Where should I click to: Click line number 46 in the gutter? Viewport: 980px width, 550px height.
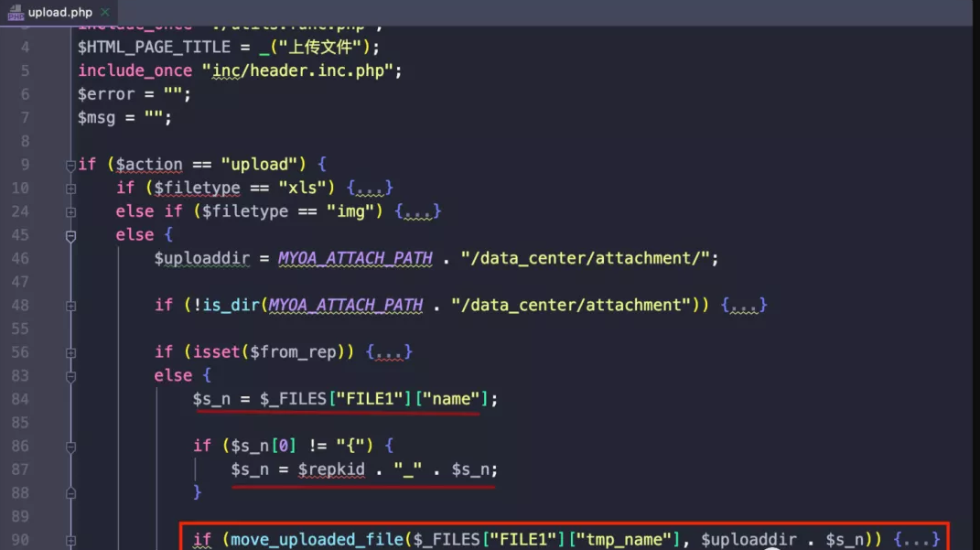20,258
